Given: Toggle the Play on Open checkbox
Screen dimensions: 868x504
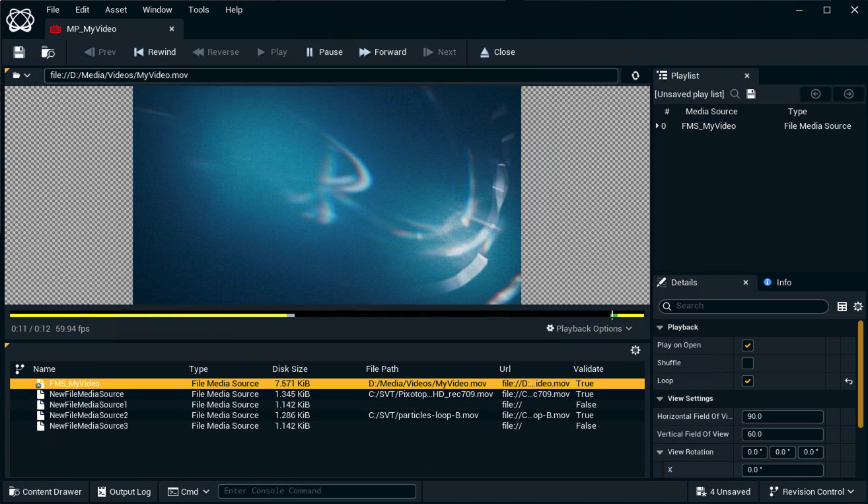Looking at the screenshot, I should (x=748, y=345).
